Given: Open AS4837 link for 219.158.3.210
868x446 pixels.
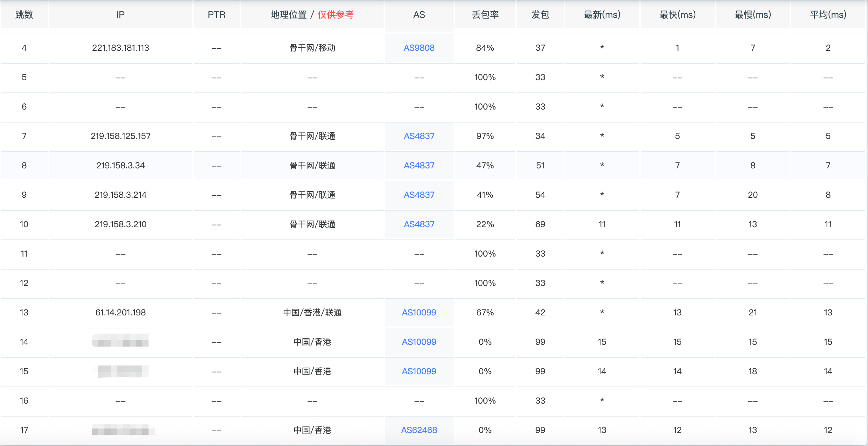Looking at the screenshot, I should tap(419, 224).
